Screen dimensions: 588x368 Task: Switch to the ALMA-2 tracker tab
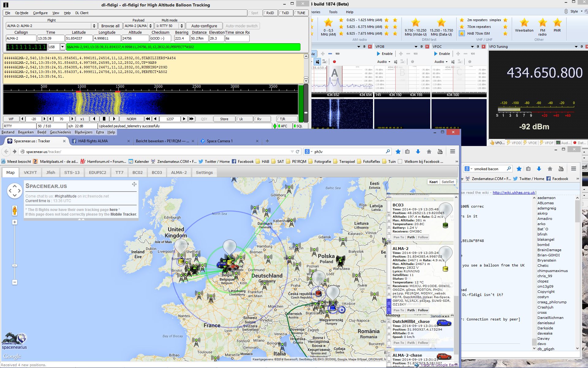pos(179,172)
